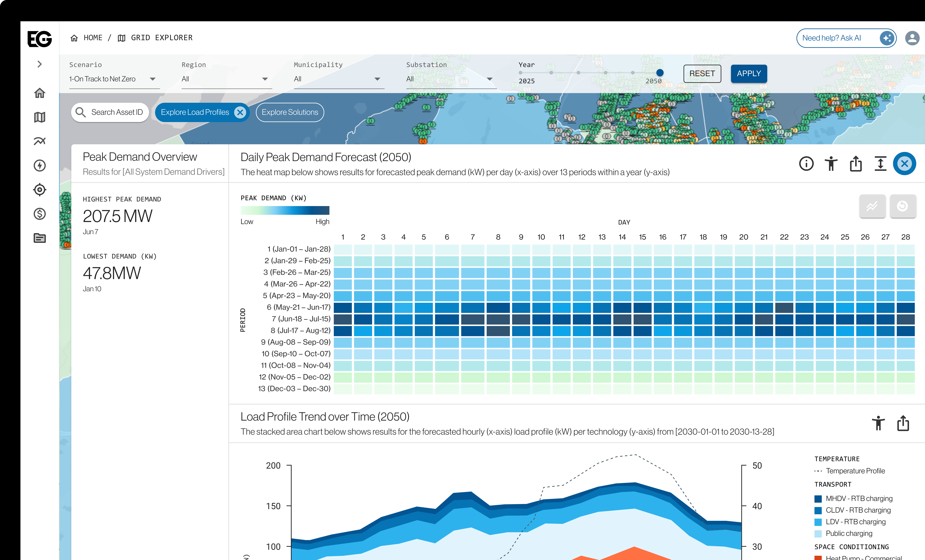Click the trend analytics sidebar icon
Image resolution: width=925 pixels, height=560 pixels.
click(x=39, y=141)
